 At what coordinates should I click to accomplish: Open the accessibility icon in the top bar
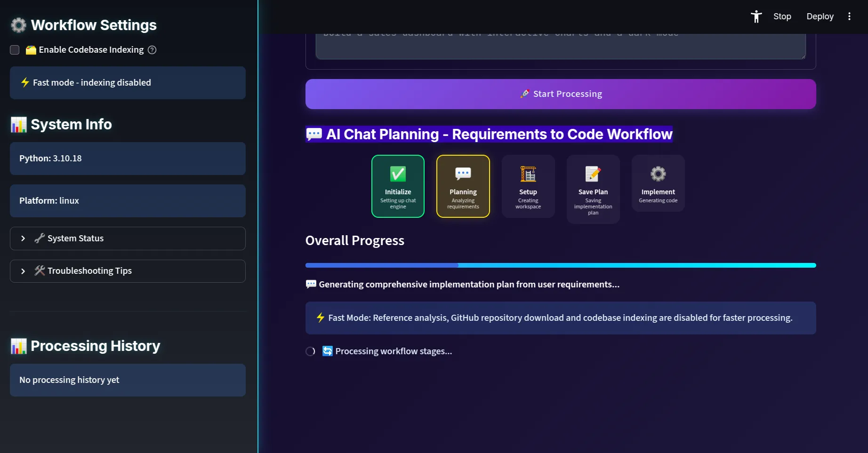756,16
